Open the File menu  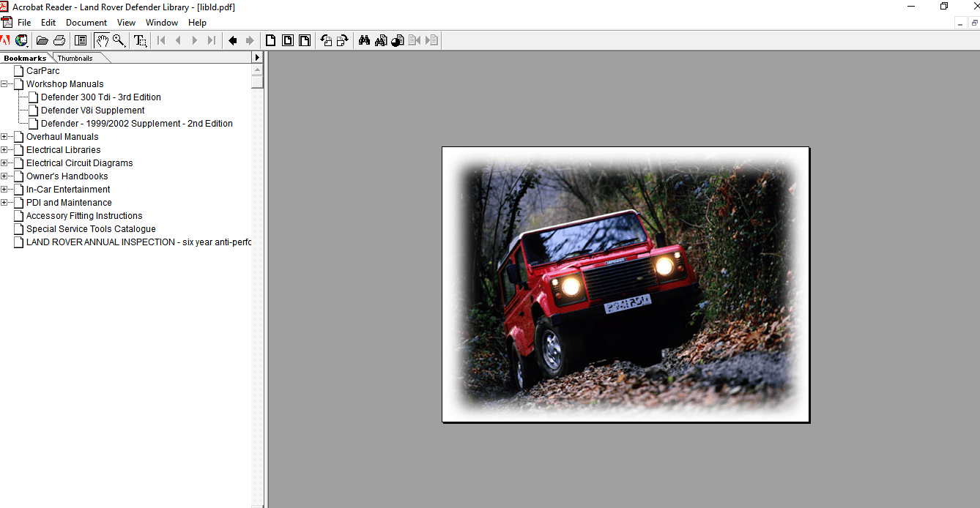click(24, 23)
